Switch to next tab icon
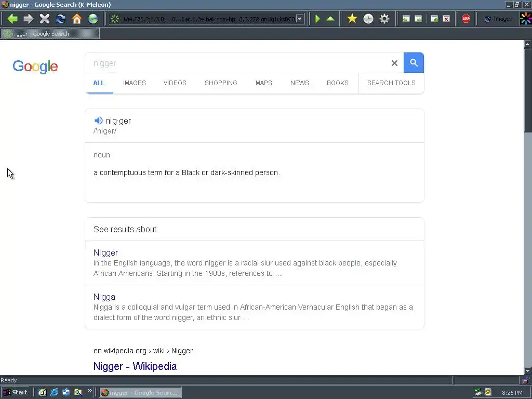The height and width of the screenshot is (399, 532). pos(418,19)
